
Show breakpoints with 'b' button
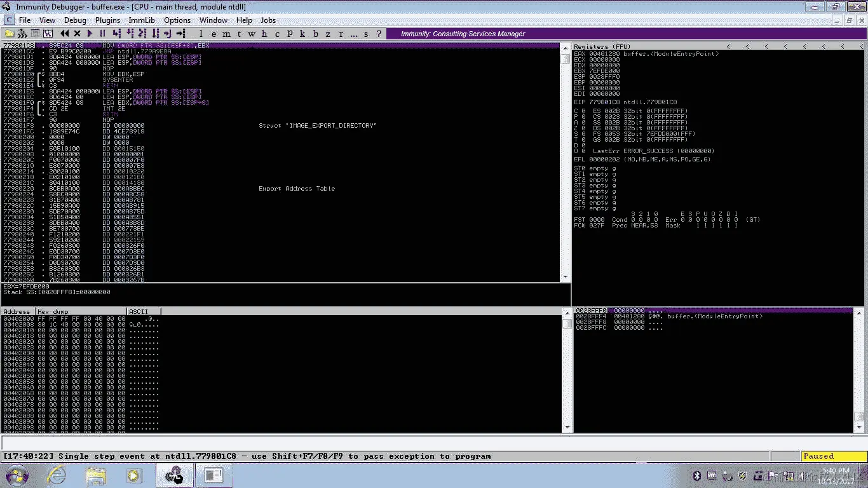coord(315,34)
